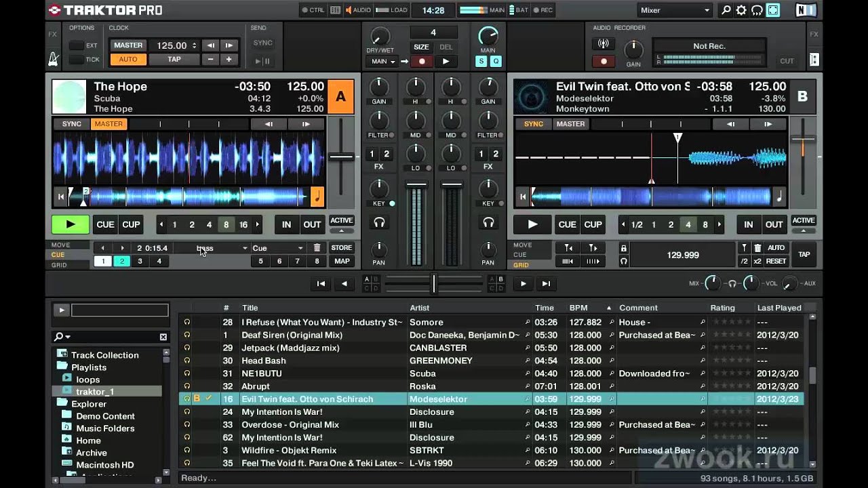Click the audio recorder broadcast icon
The image size is (868, 488).
coord(603,45)
